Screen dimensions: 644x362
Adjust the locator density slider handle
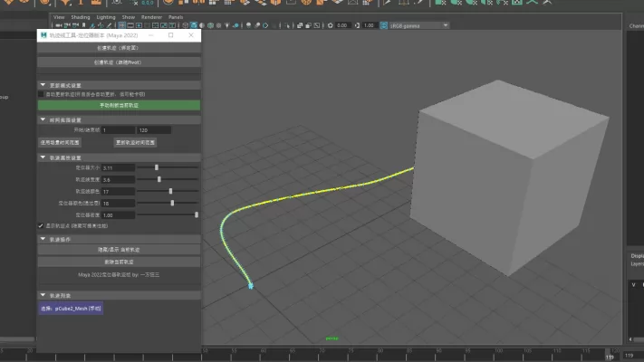click(197, 214)
